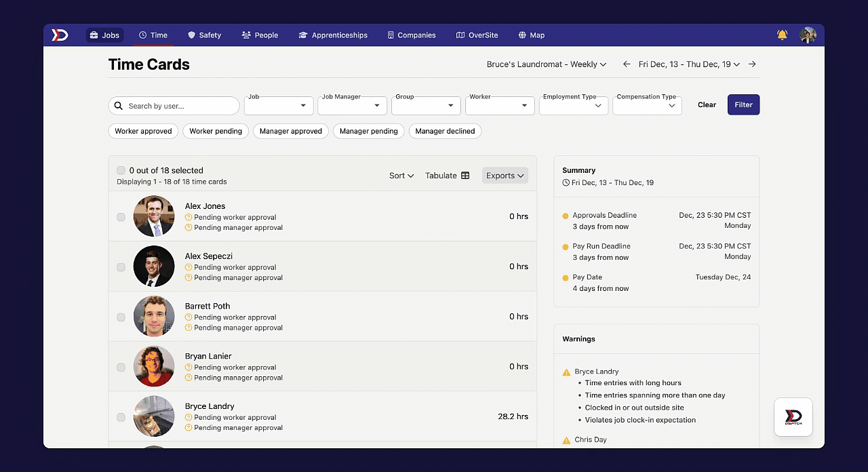Select Barrett Poth time card checkbox
Screen dimensions: 868x472
coord(121,317)
